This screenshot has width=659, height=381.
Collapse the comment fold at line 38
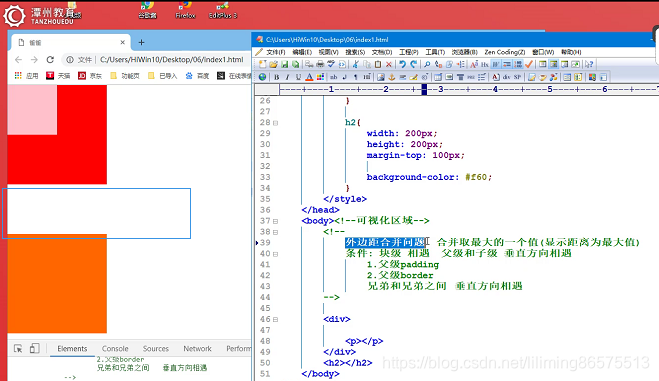point(276,232)
